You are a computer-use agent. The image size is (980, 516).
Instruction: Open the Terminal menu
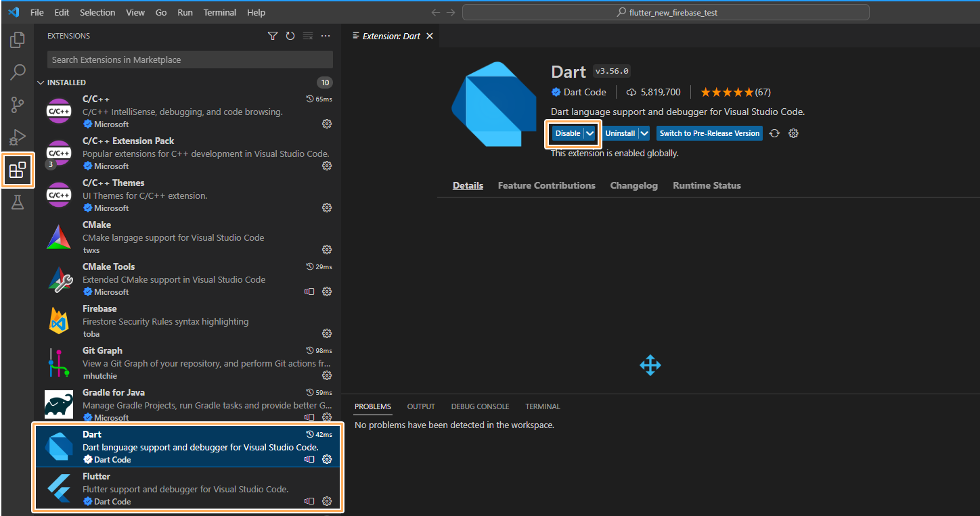coord(220,13)
